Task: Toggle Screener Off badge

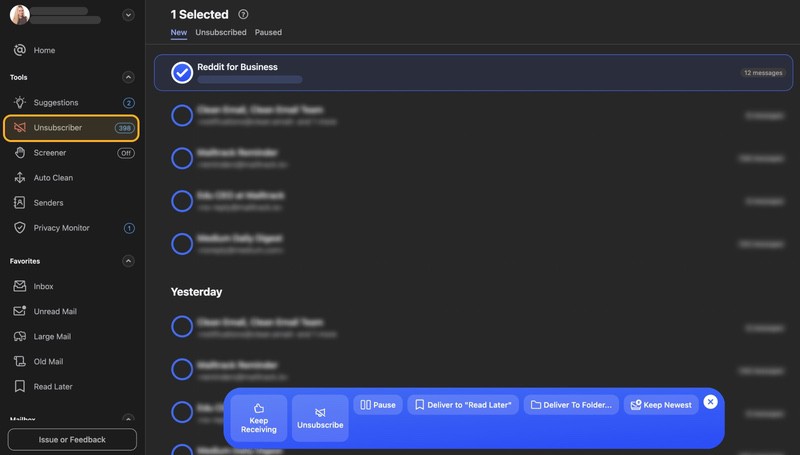Action: [126, 153]
